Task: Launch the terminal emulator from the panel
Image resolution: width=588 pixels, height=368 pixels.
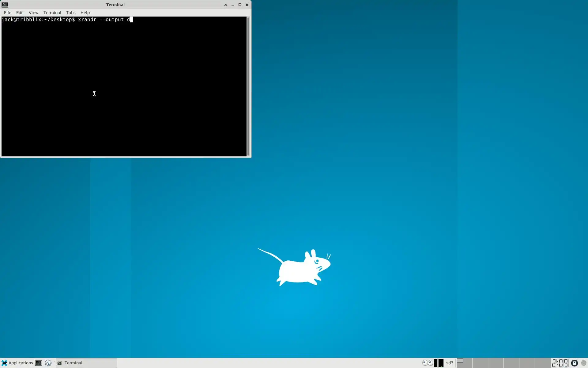Action: [x=39, y=363]
